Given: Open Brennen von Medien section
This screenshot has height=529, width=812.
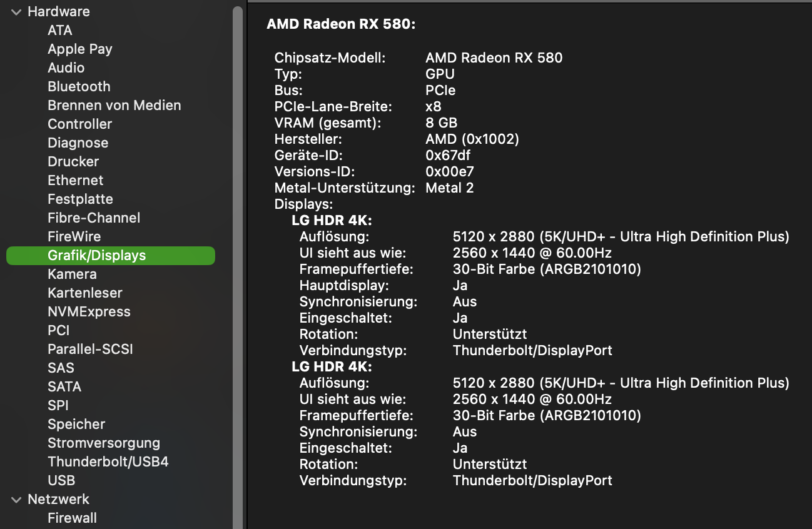Looking at the screenshot, I should [114, 105].
